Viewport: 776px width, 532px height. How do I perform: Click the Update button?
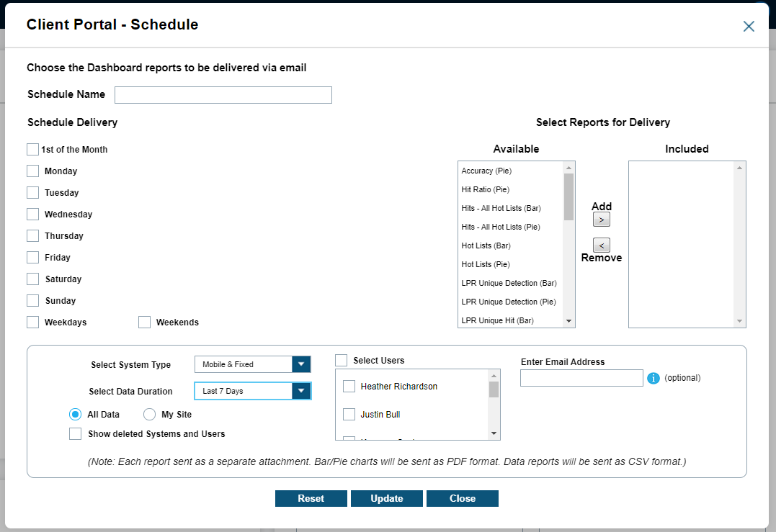(387, 499)
